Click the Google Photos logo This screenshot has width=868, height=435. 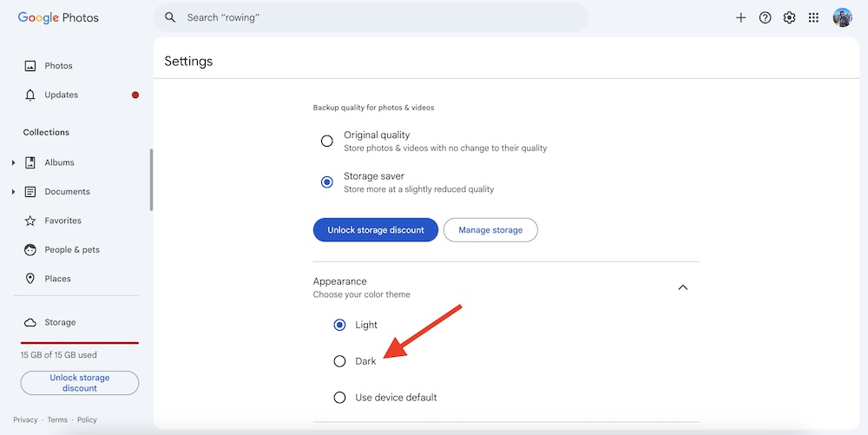tap(58, 17)
